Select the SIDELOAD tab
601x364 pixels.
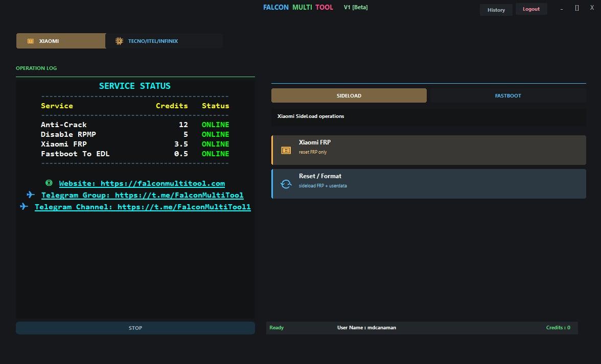click(x=349, y=95)
